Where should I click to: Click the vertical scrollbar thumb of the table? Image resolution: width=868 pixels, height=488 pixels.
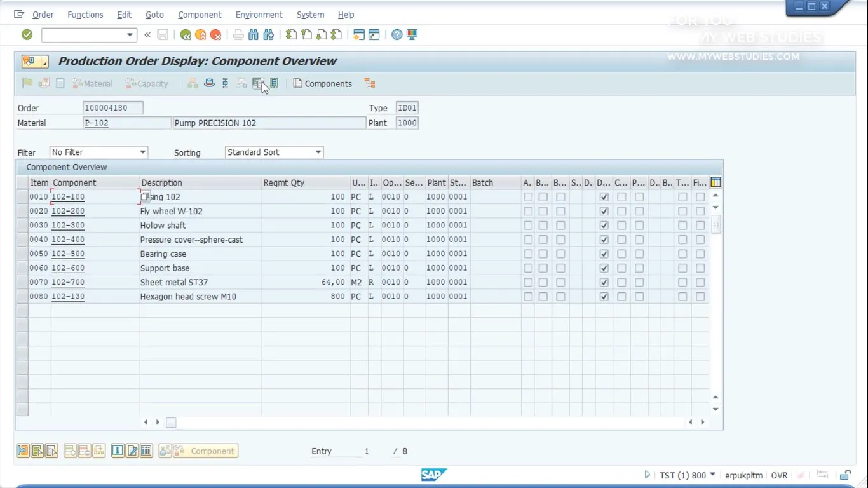click(715, 224)
